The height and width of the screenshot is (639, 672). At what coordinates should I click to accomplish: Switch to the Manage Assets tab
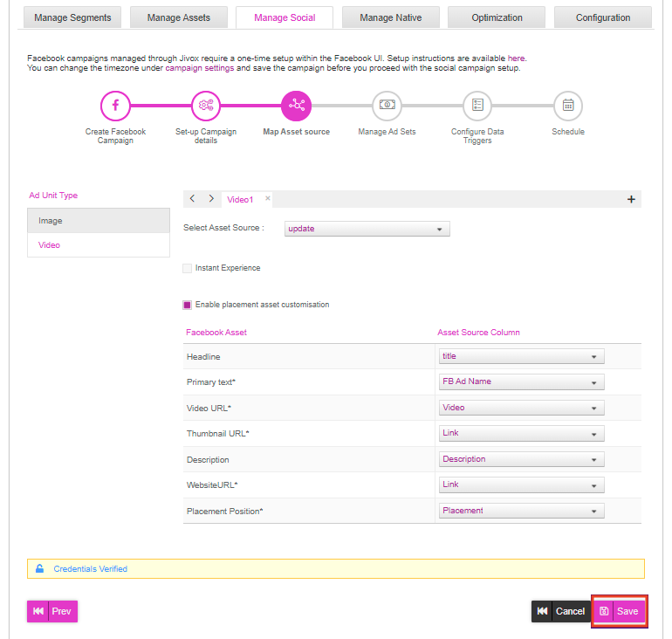click(179, 17)
